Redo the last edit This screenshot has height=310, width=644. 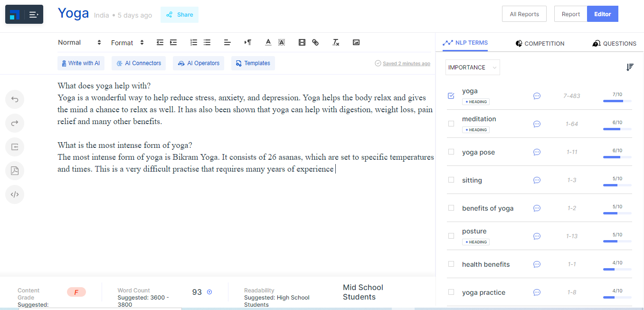pyautogui.click(x=15, y=123)
